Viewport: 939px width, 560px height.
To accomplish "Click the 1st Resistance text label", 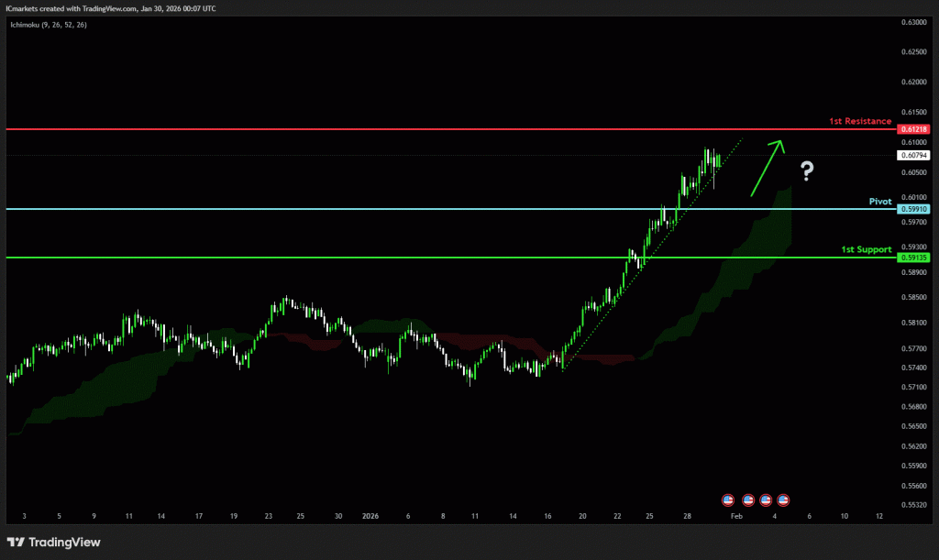I will pyautogui.click(x=859, y=121).
